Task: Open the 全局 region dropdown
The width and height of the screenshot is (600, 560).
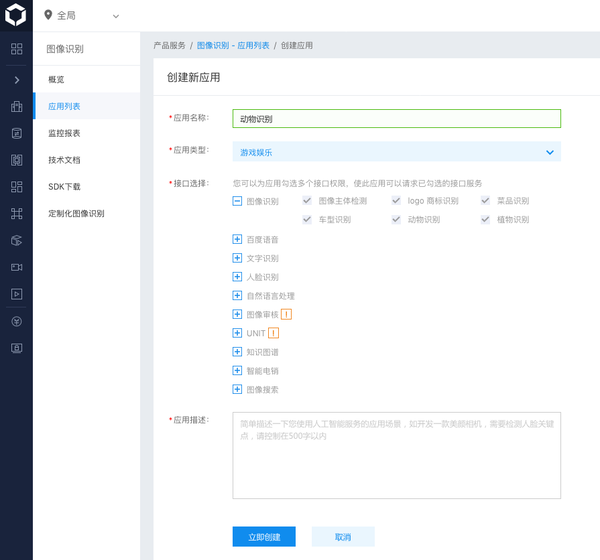Action: coord(82,16)
